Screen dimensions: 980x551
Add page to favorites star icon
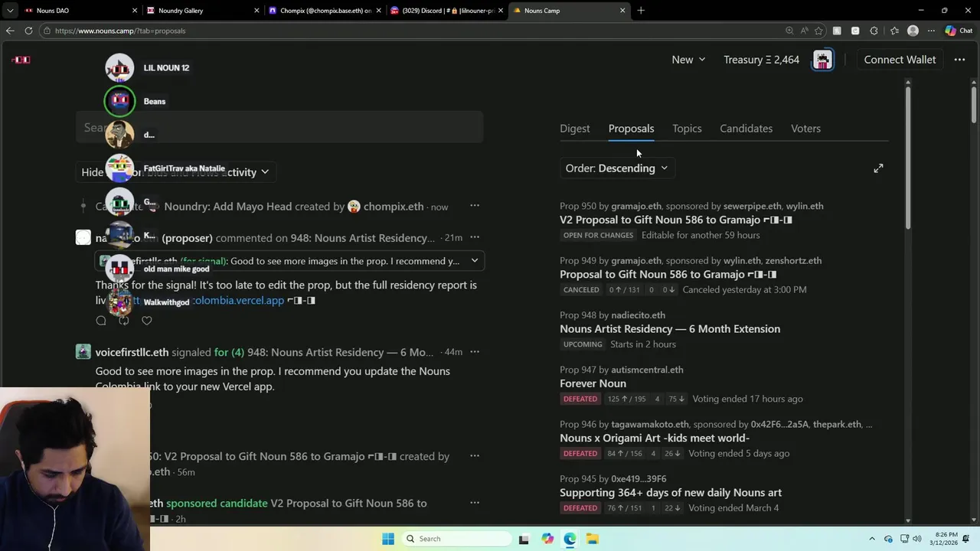pos(819,31)
